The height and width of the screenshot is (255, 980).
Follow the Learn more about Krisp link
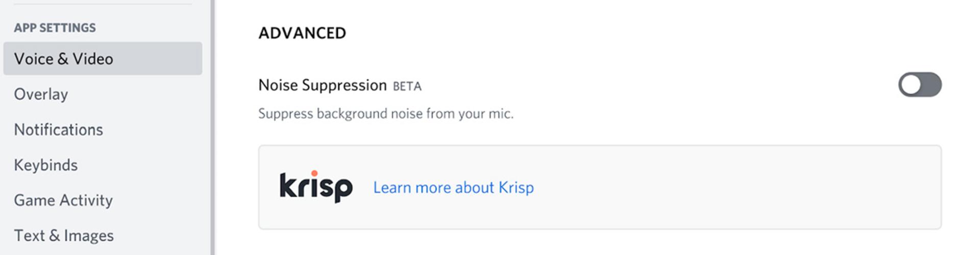453,188
